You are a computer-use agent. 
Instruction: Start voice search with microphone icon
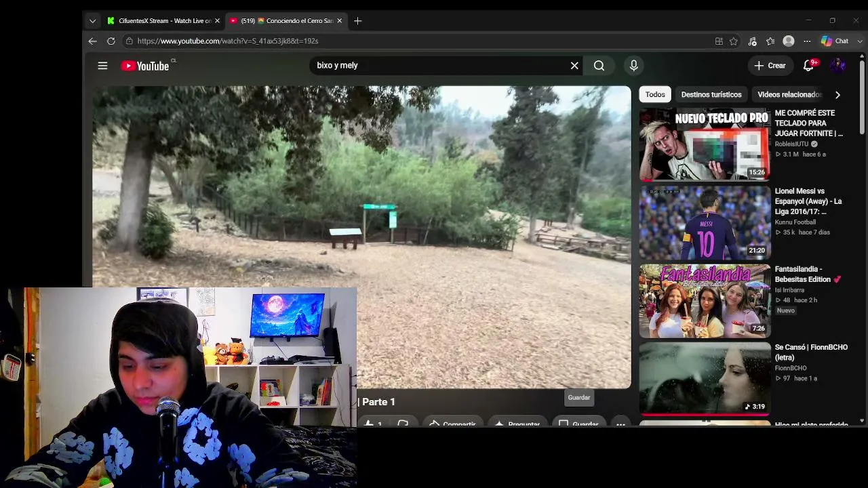pyautogui.click(x=633, y=66)
